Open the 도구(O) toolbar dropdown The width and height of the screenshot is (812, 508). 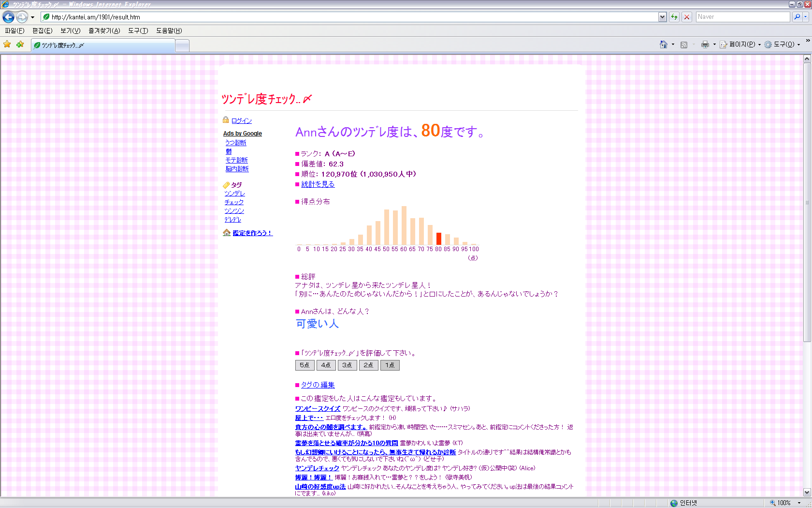(x=783, y=45)
